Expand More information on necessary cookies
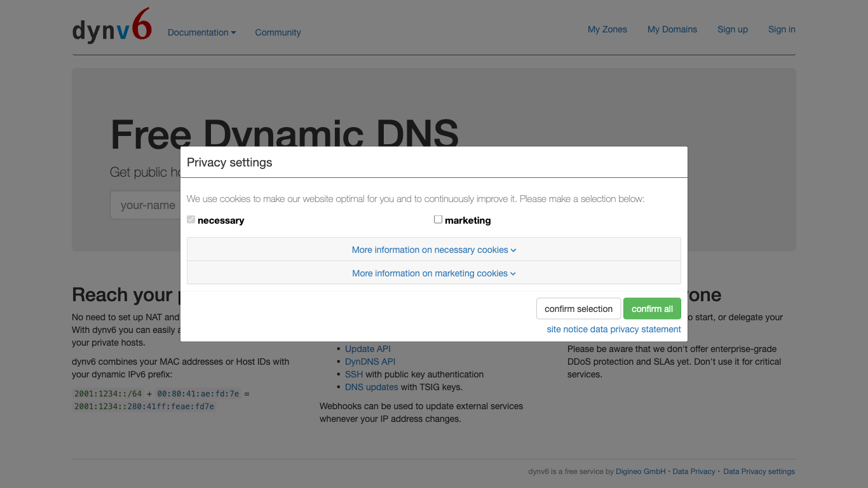This screenshot has width=868, height=488. click(x=434, y=250)
